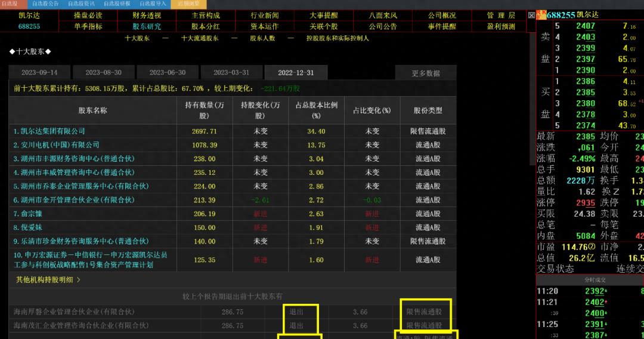
Task: Click the 11:20 trade row price 2392
Action: pos(595,291)
